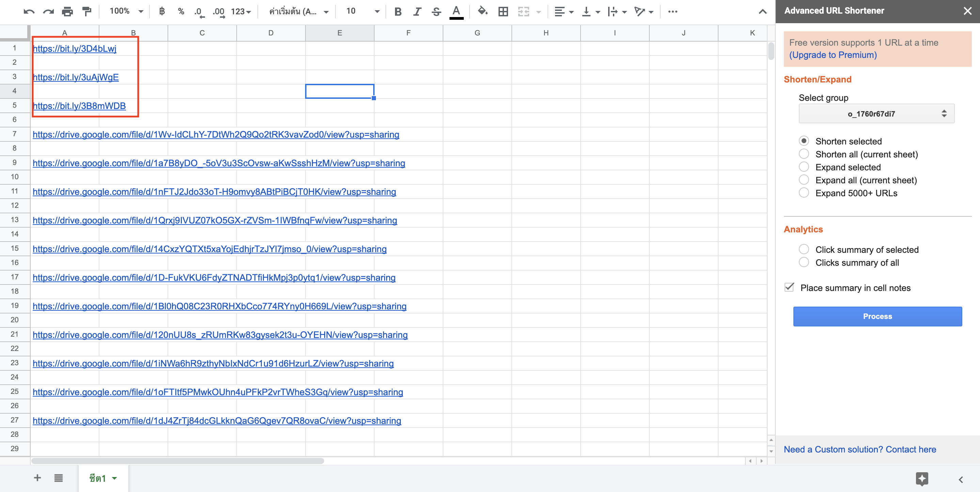Toggle bold formatting
980x492 pixels.
click(x=398, y=12)
